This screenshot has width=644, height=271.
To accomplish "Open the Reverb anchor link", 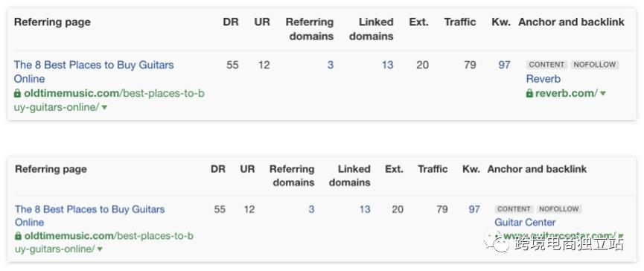I will point(543,79).
